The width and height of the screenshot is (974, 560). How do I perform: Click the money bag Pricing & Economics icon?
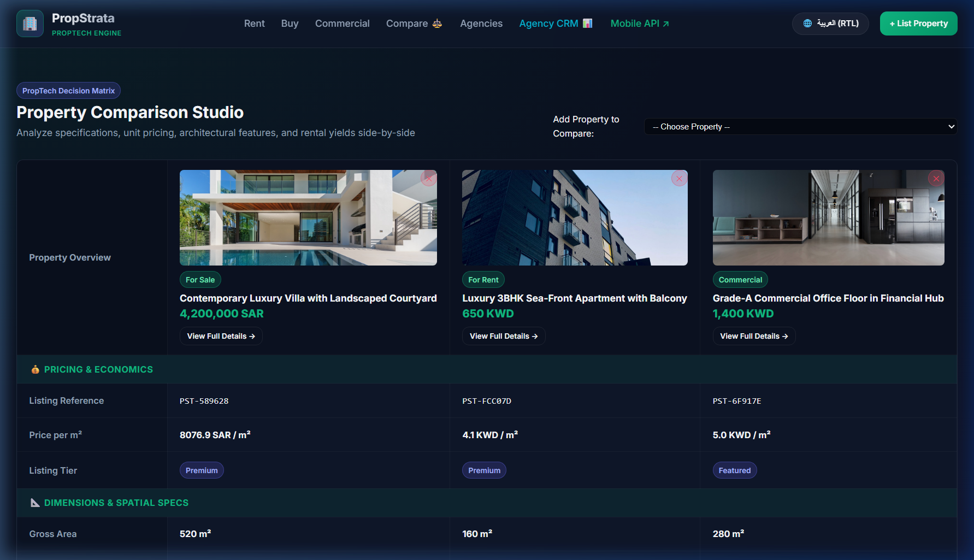[x=35, y=369]
